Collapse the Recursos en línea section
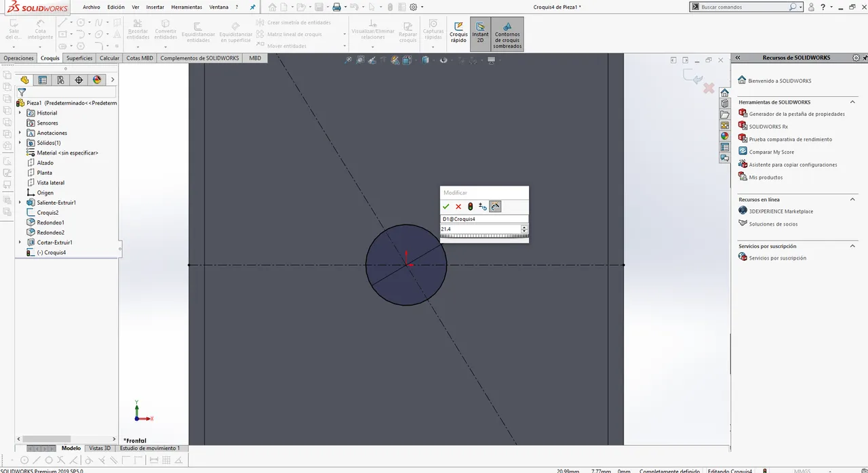868x473 pixels. 853,199
